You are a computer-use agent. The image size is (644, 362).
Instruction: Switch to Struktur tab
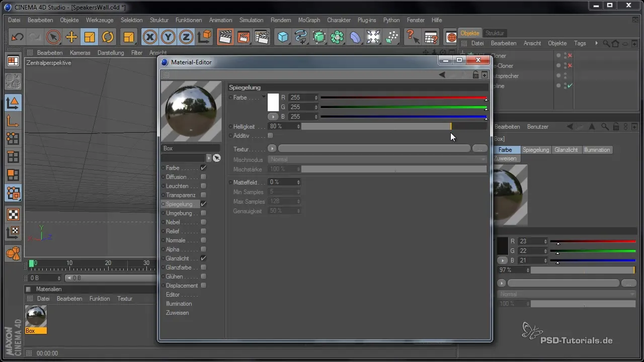coord(495,33)
